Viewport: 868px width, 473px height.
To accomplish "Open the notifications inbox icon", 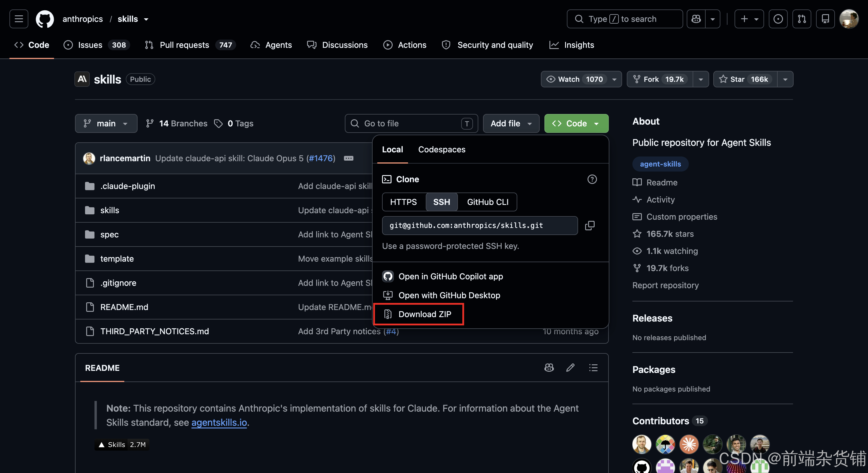I will [x=825, y=19].
